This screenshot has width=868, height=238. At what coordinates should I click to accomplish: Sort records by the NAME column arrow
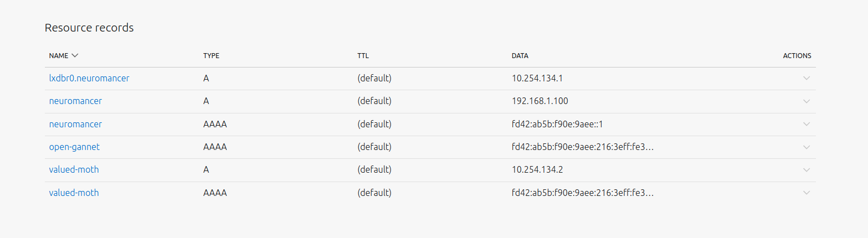pos(75,55)
